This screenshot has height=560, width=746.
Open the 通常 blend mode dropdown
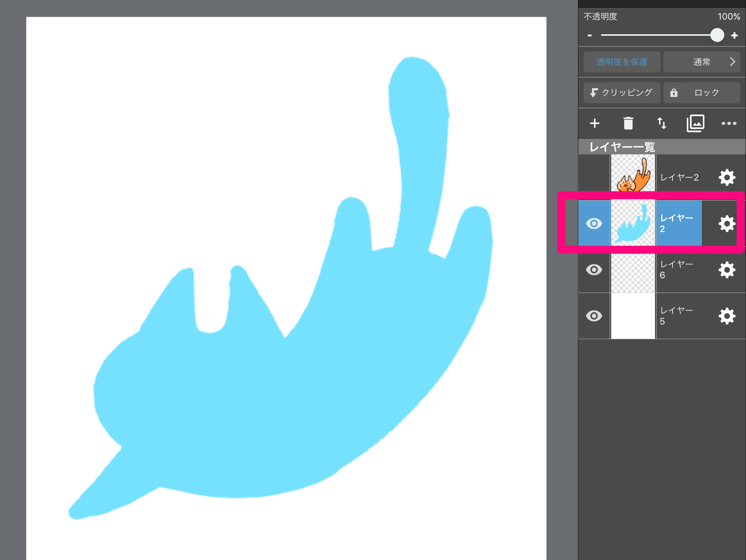point(702,62)
